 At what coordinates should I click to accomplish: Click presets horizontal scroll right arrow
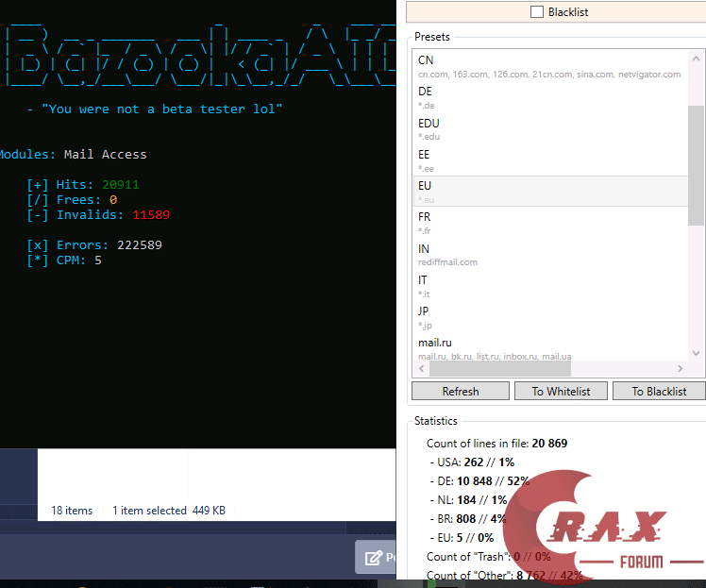[680, 368]
